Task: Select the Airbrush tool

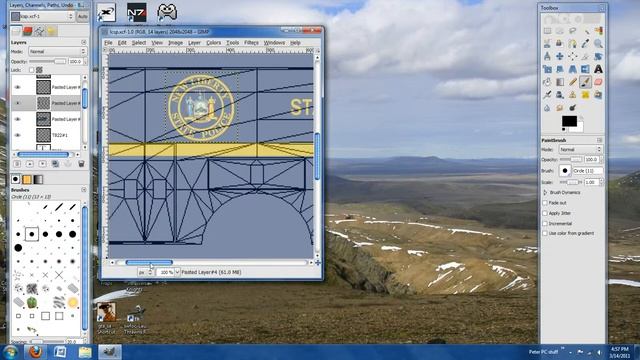Action: pos(547,95)
